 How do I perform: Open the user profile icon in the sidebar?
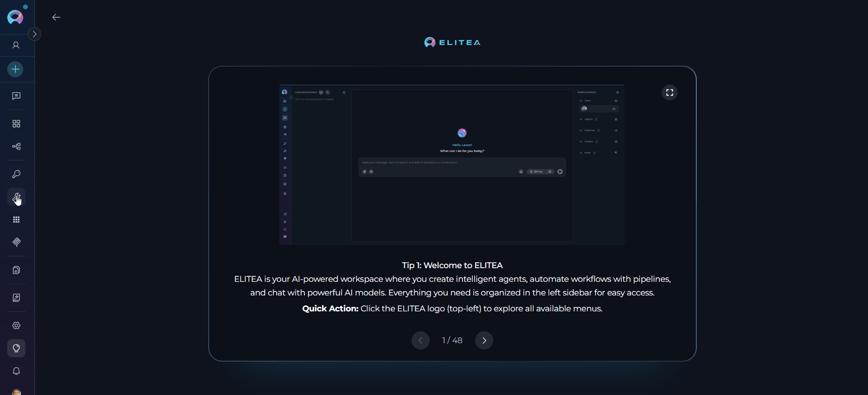click(16, 45)
